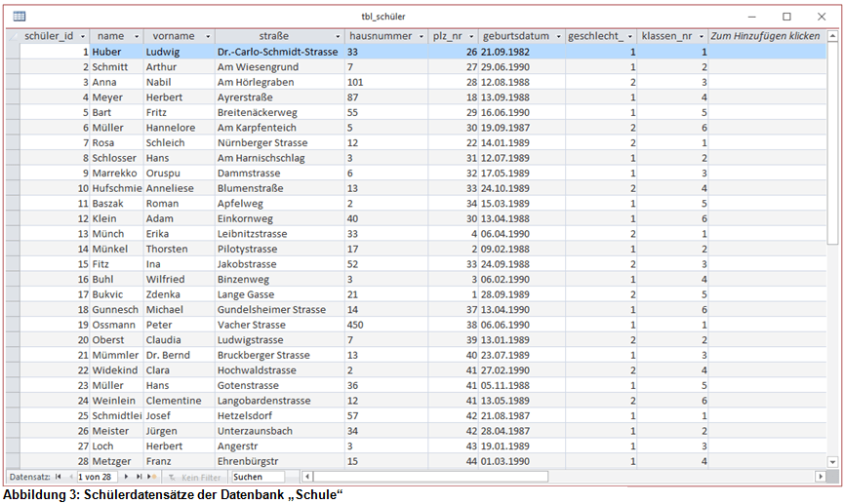Open the hausnummer column dropdown arrow
844x504 pixels.
pos(420,36)
